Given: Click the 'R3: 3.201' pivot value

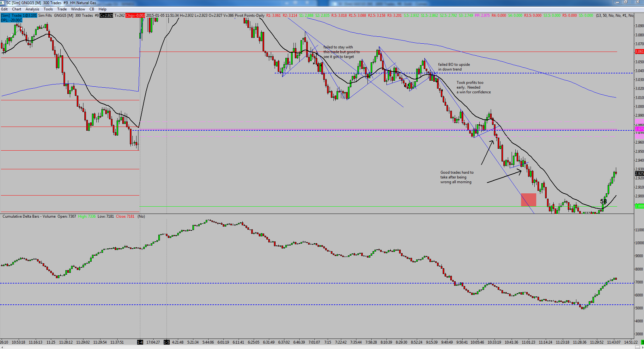Looking at the screenshot, I should pyautogui.click(x=395, y=16).
